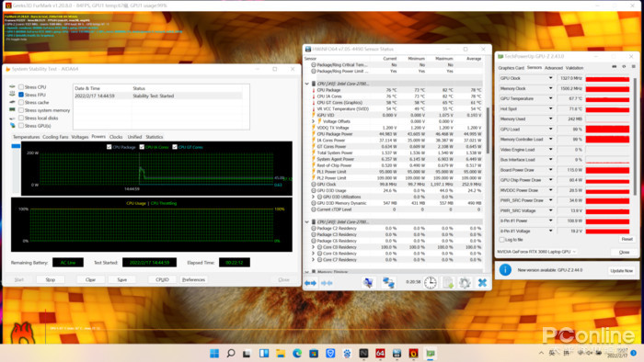
Task: Enable Stress GPU(s) checkbox
Action: (x=21, y=126)
